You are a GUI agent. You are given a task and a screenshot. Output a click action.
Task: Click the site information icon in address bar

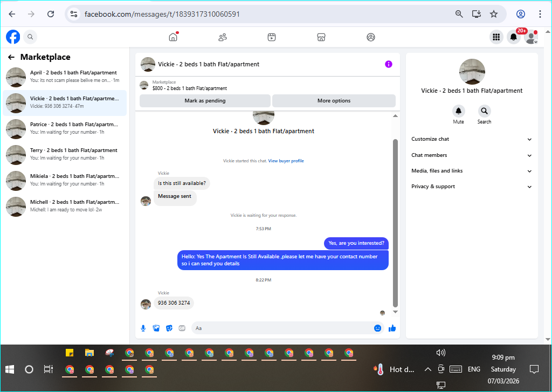pyautogui.click(x=73, y=14)
